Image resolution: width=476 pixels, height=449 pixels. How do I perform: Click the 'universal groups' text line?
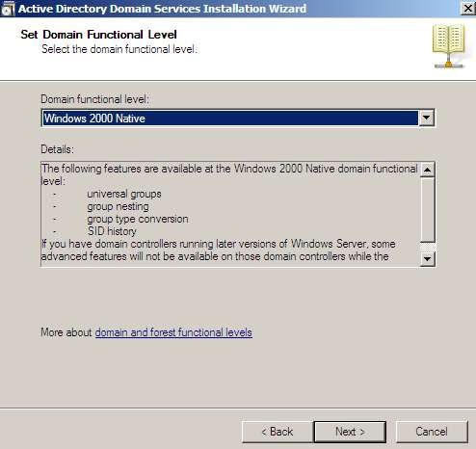click(x=124, y=194)
